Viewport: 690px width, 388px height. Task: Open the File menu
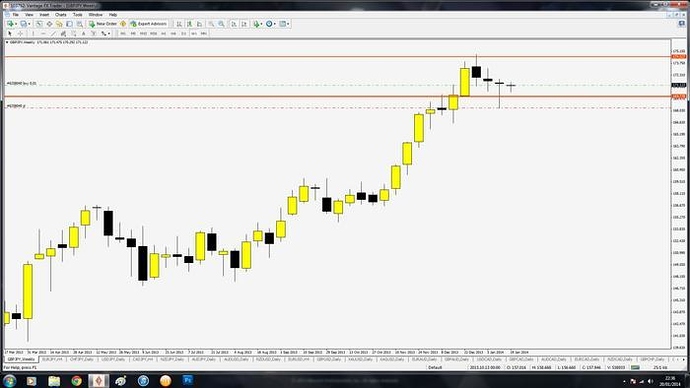point(15,15)
